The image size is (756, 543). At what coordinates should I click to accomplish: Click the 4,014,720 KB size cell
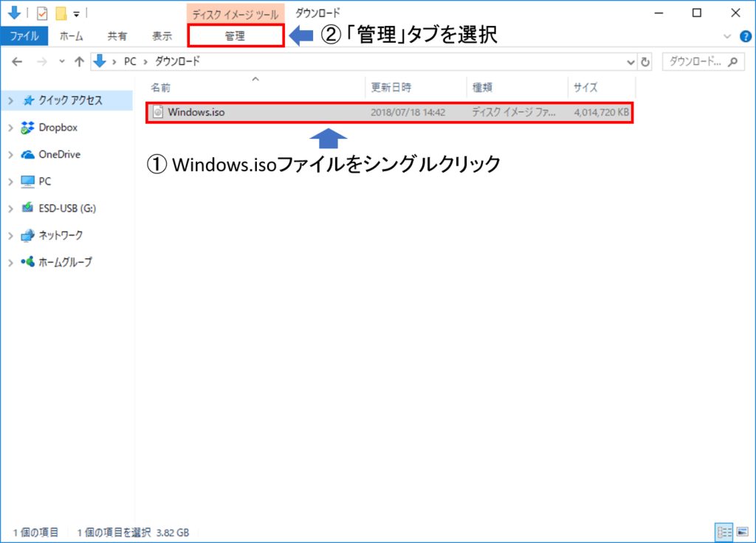[601, 113]
